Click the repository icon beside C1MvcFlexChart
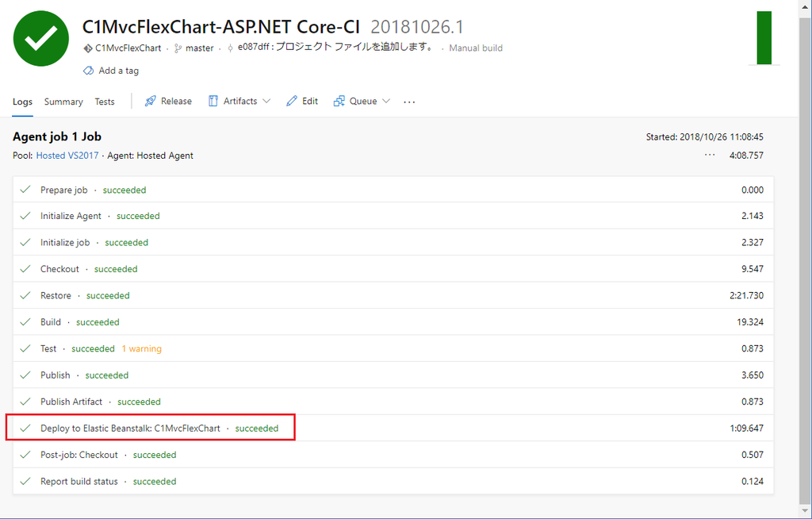The height and width of the screenshot is (519, 812). 87,48
